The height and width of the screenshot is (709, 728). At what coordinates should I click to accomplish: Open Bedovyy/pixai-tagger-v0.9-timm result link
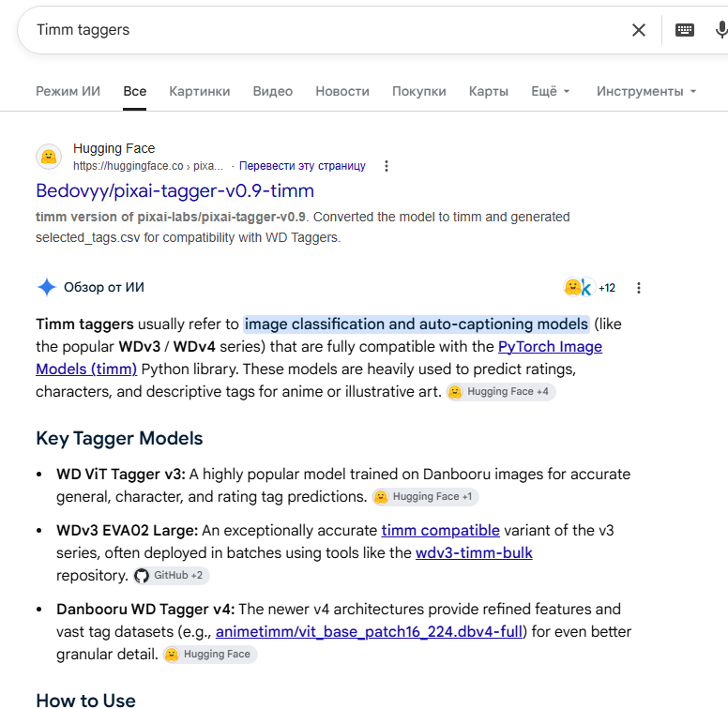[175, 191]
